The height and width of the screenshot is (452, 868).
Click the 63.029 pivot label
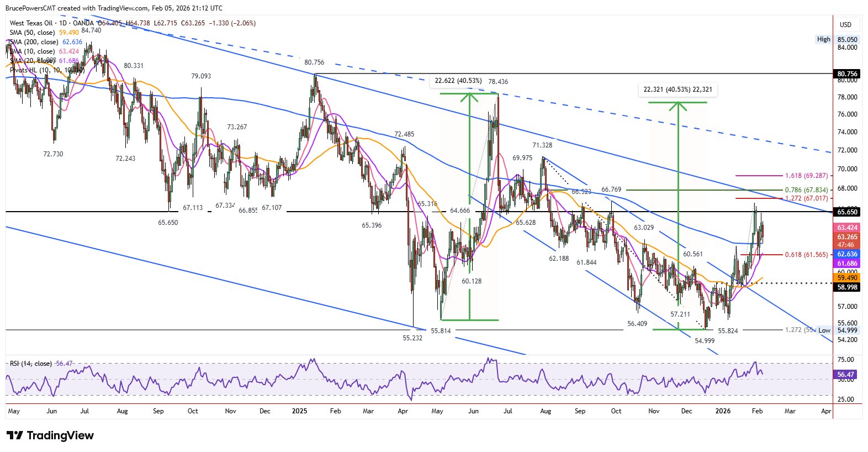point(644,228)
